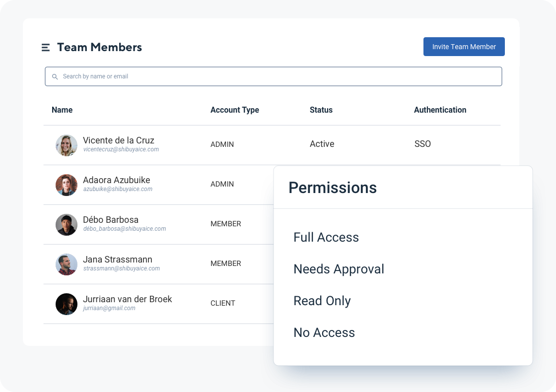Click the search by name or email field
The image size is (556, 392).
coord(273,76)
